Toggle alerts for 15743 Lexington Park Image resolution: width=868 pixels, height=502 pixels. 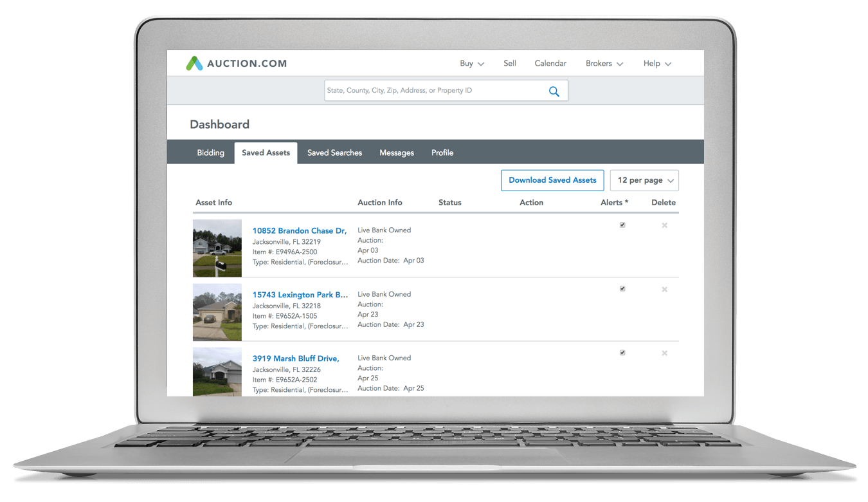[622, 289]
